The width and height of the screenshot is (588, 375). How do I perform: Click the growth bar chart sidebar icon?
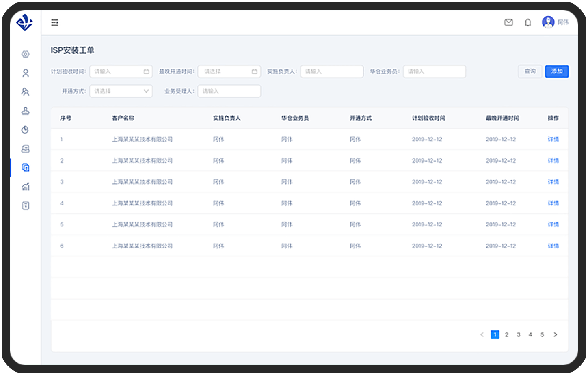pyautogui.click(x=26, y=187)
